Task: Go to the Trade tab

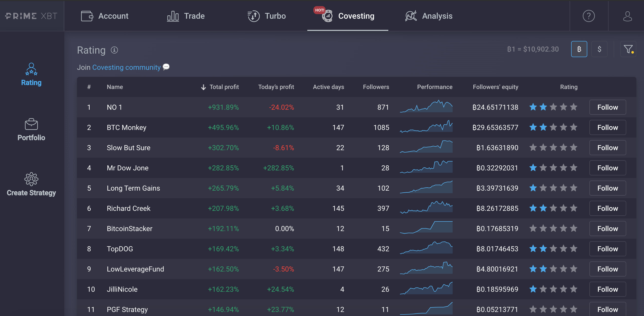Action: (x=186, y=16)
